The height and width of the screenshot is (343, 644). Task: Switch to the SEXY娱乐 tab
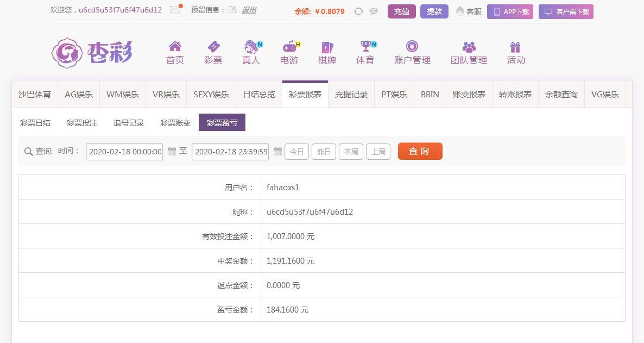(211, 95)
